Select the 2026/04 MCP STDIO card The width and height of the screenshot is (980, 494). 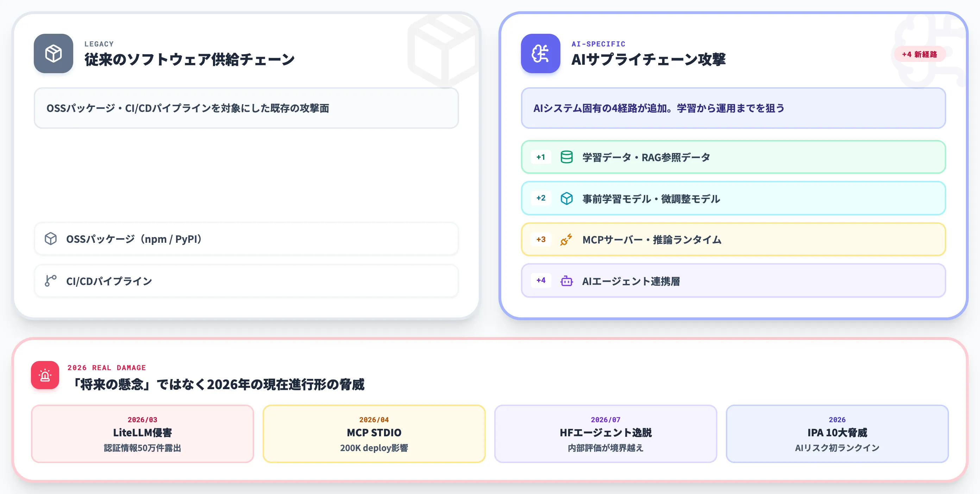pos(374,433)
